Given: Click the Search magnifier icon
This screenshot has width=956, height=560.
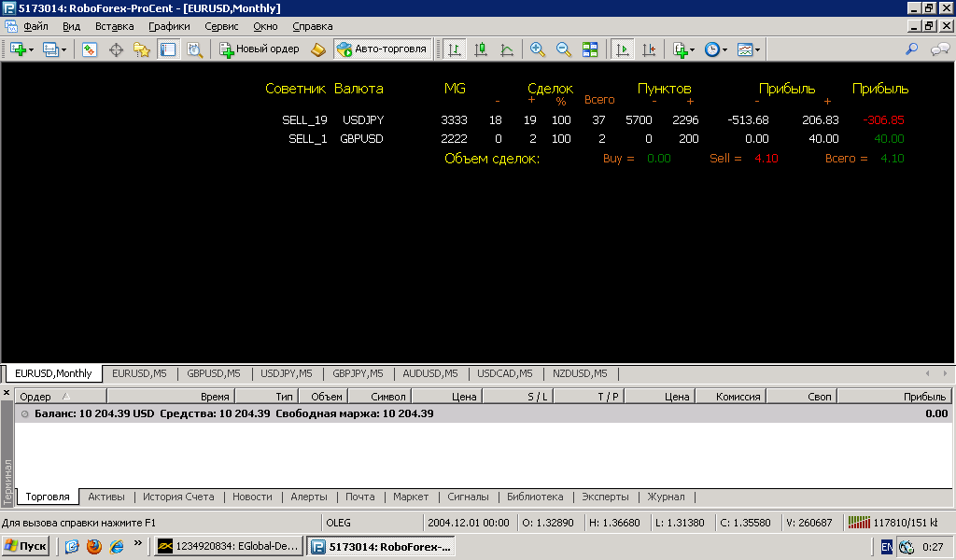Looking at the screenshot, I should tap(911, 49).
